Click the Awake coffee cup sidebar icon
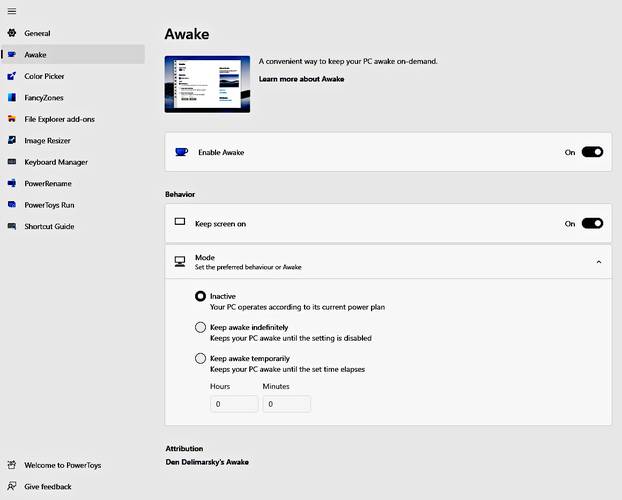This screenshot has width=622, height=500. (12, 54)
